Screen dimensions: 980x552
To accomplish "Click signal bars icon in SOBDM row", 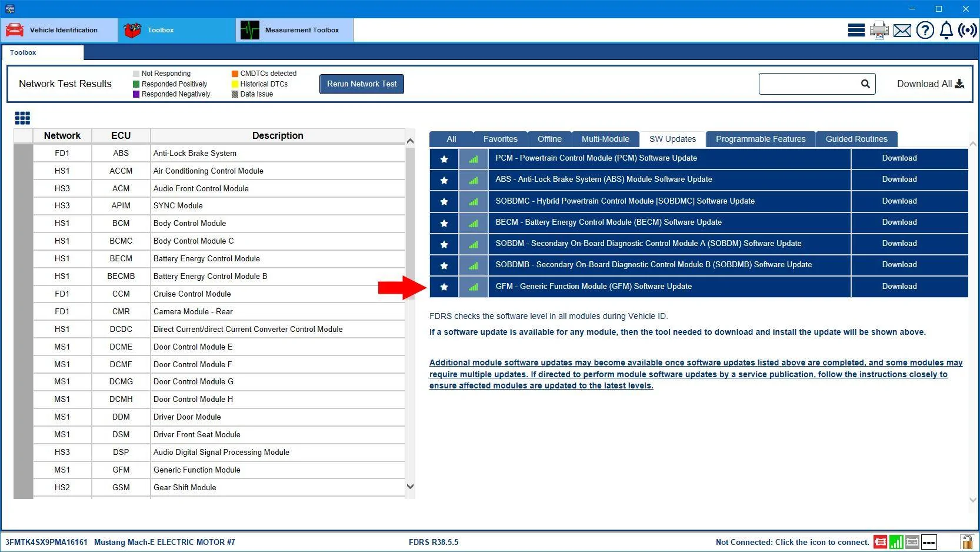I will [x=474, y=244].
